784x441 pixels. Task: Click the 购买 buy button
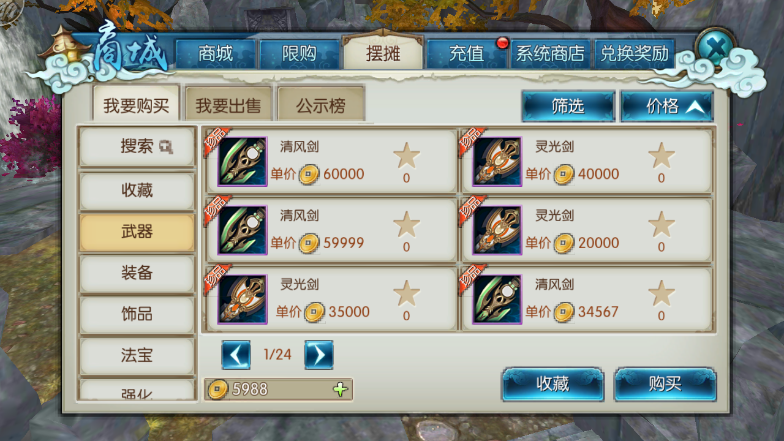pos(665,384)
